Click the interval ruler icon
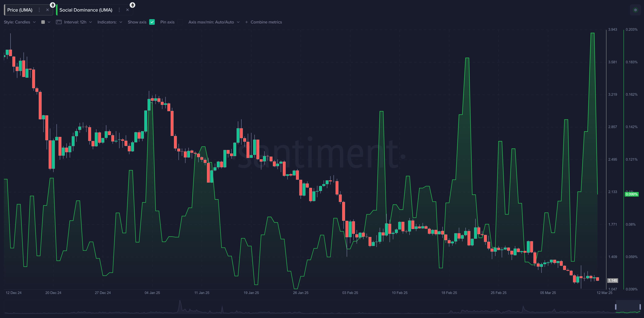This screenshot has width=644, height=318. [59, 22]
